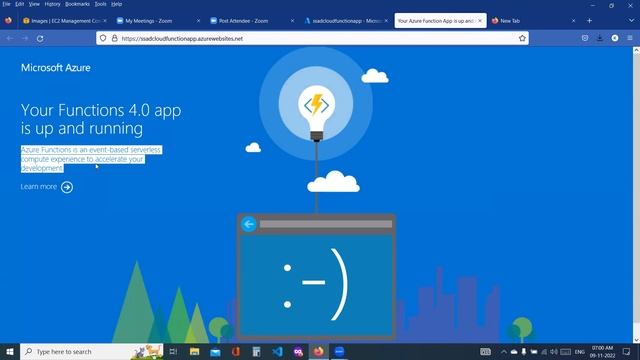Bookmark this page with the star
This screenshot has height=360, width=640.
pos(522,38)
